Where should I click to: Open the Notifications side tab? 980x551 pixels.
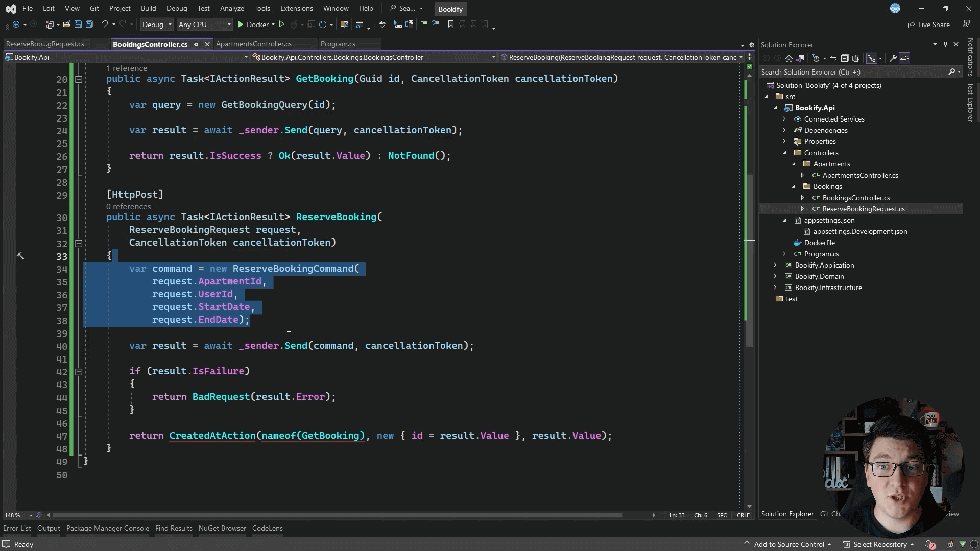(x=970, y=57)
